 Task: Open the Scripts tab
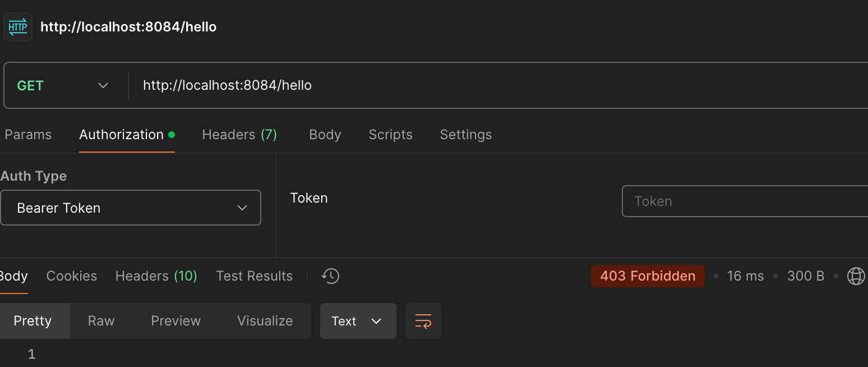(x=390, y=135)
